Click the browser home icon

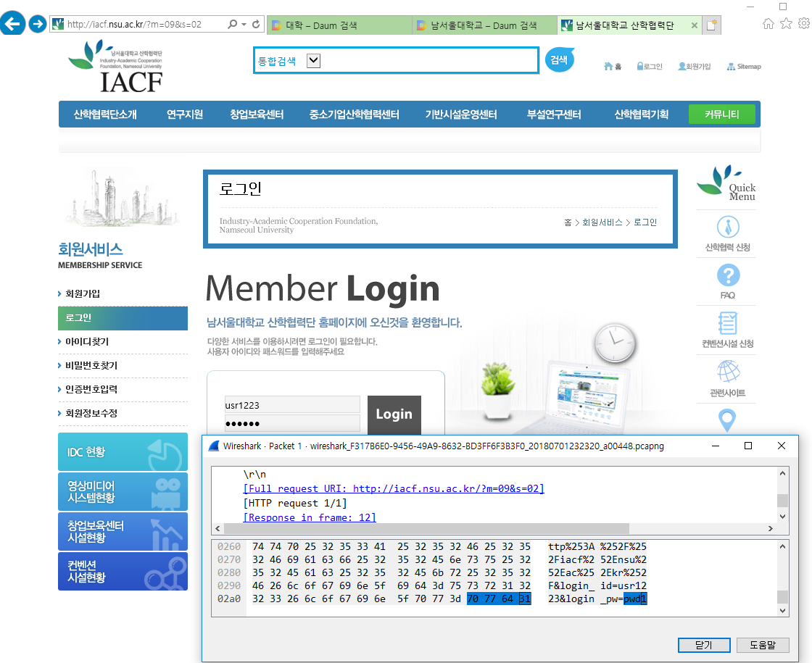[768, 23]
